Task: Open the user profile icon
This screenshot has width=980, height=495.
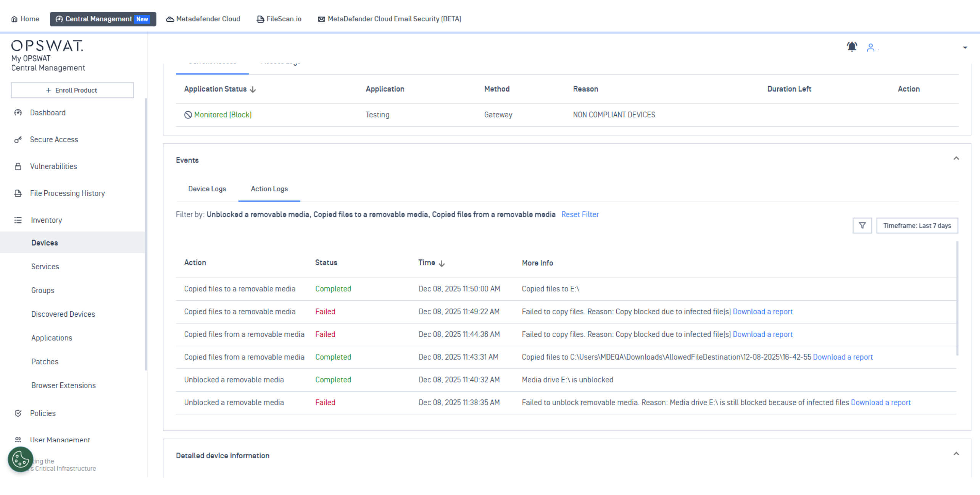Action: tap(870, 48)
